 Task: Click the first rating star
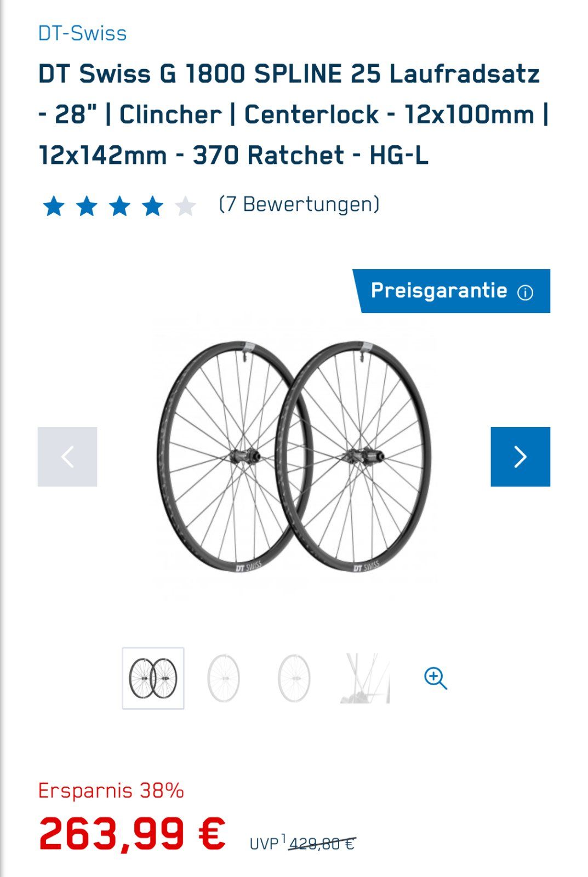click(54, 207)
